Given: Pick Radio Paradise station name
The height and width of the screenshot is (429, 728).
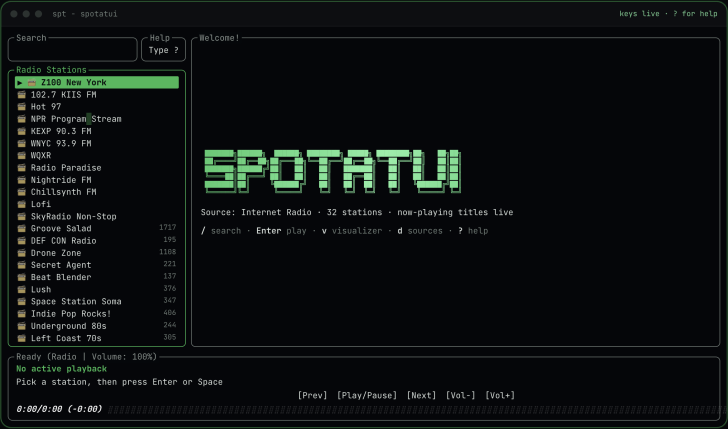Looking at the screenshot, I should 66,168.
